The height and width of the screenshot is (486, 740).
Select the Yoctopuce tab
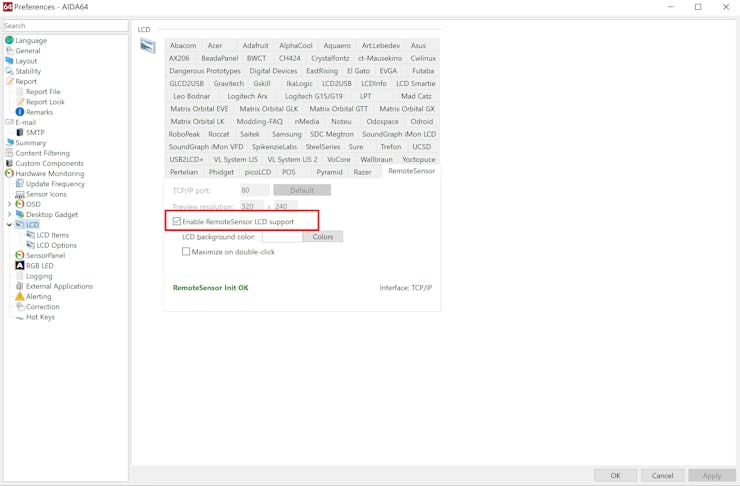click(x=419, y=159)
